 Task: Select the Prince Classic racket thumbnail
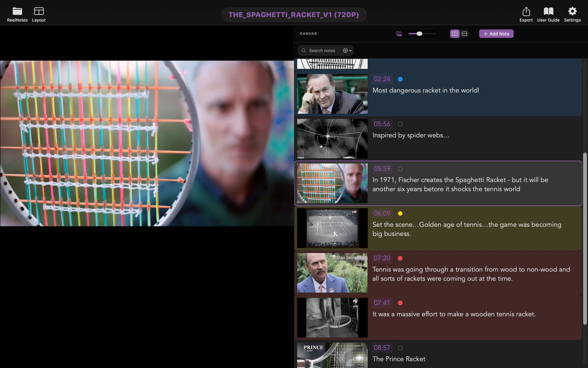332,355
